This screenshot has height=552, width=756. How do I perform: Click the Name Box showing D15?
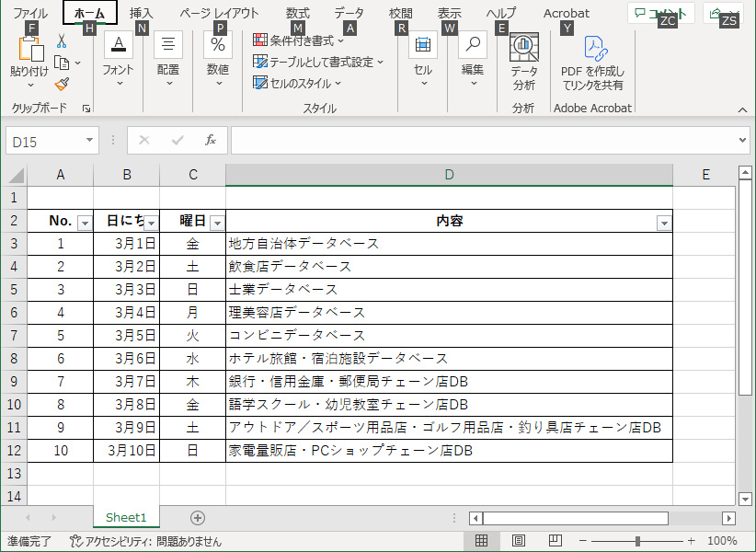tap(46, 141)
